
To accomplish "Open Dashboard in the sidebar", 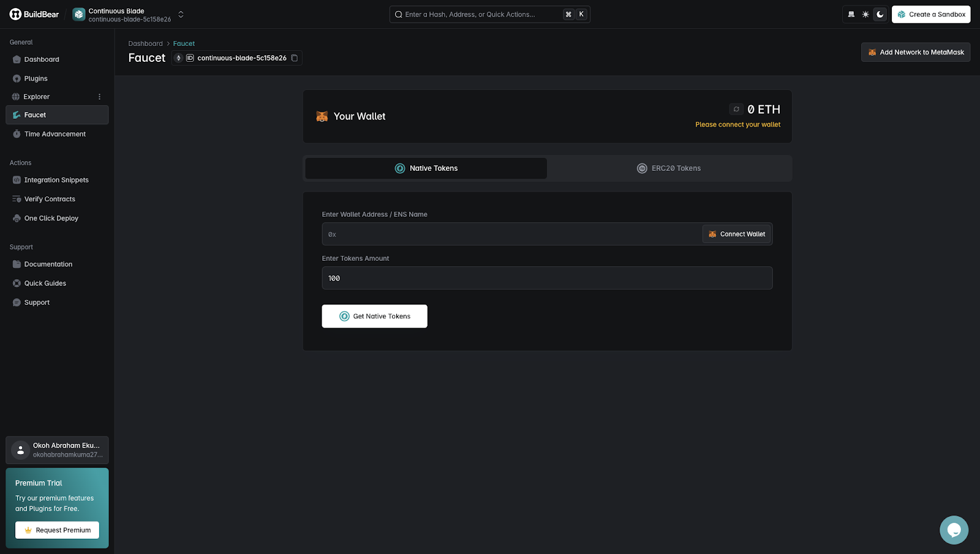I will (x=57, y=59).
